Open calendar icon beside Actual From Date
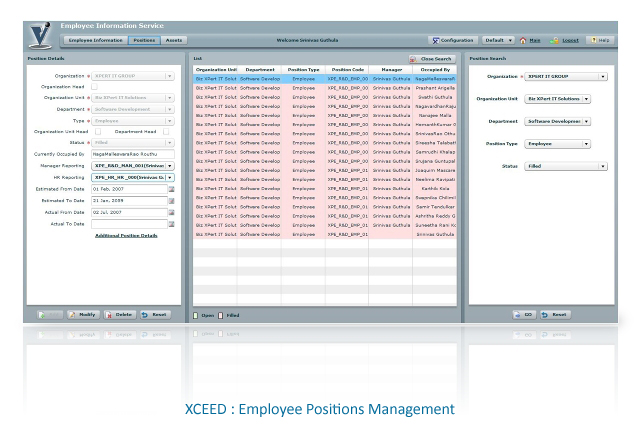Image resolution: width=640 pixels, height=435 pixels. (x=171, y=212)
